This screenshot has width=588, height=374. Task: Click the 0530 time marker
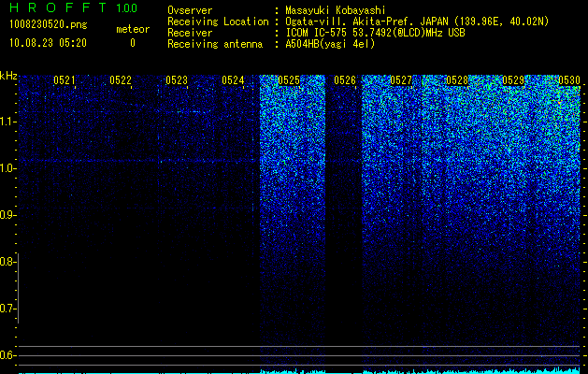569,80
